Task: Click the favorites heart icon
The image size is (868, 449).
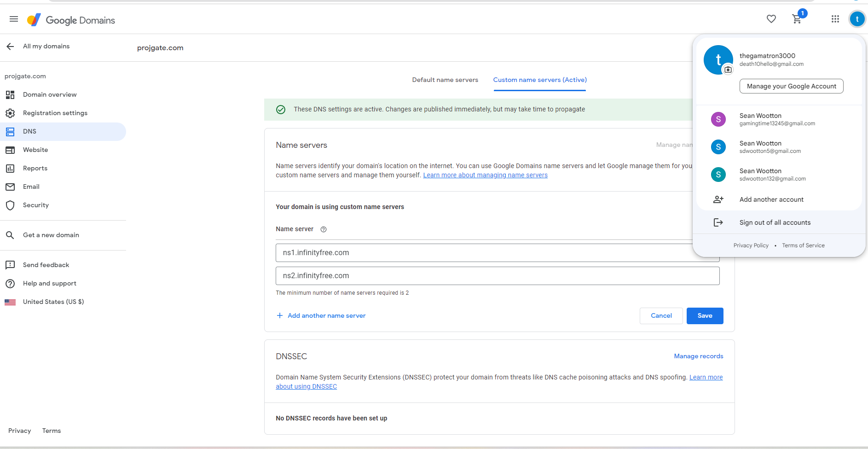Action: point(771,19)
